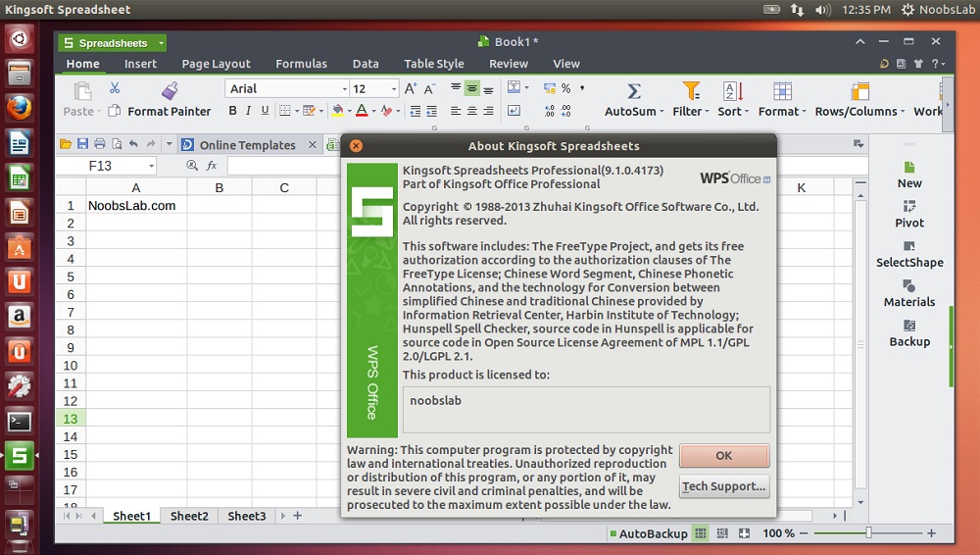Click the zoom out minus button
This screenshot has width=980, height=555.
pyautogui.click(x=804, y=533)
